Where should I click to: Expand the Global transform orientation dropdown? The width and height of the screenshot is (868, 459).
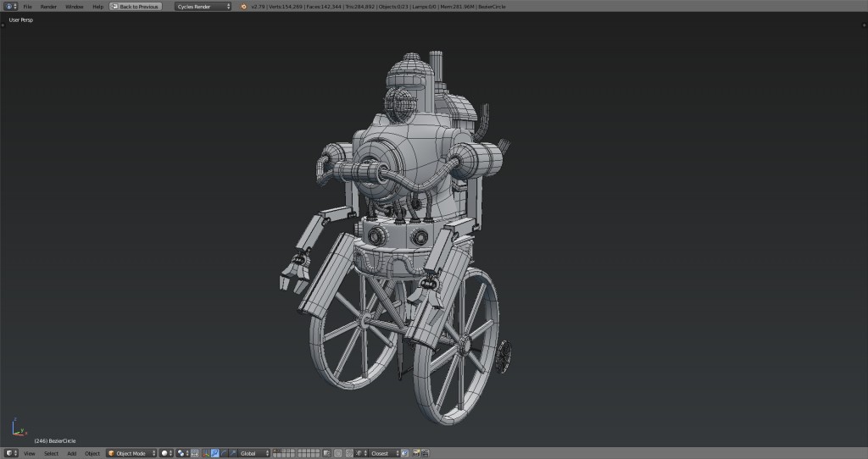253,453
